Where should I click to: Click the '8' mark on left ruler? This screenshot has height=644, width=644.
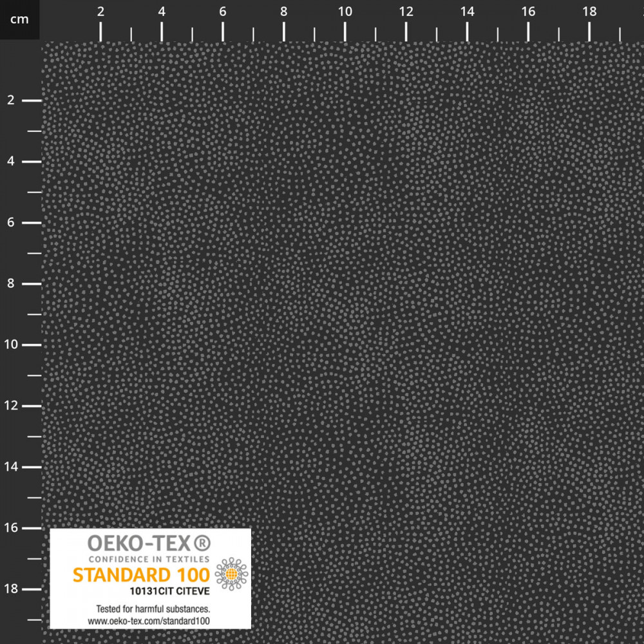click(x=11, y=283)
